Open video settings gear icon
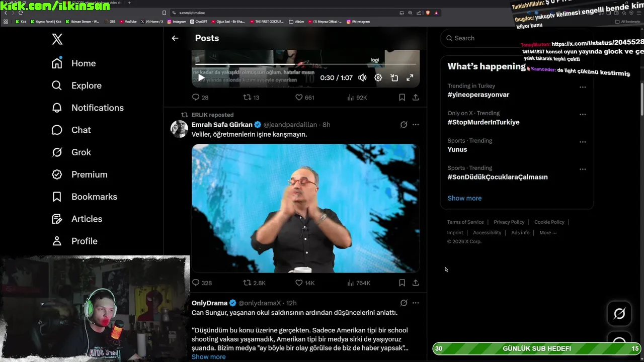644x362 pixels. (x=378, y=77)
